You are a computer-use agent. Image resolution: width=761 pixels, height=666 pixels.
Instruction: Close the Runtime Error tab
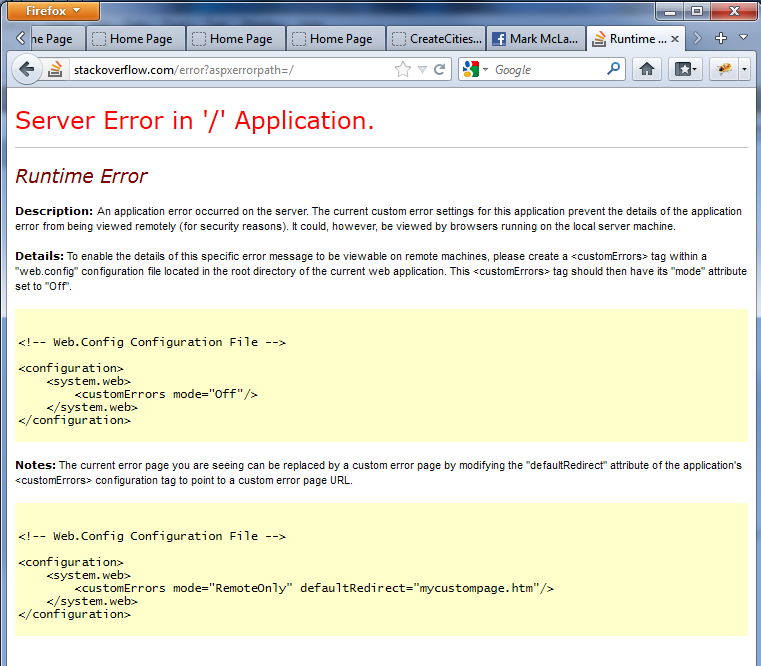[x=675, y=39]
